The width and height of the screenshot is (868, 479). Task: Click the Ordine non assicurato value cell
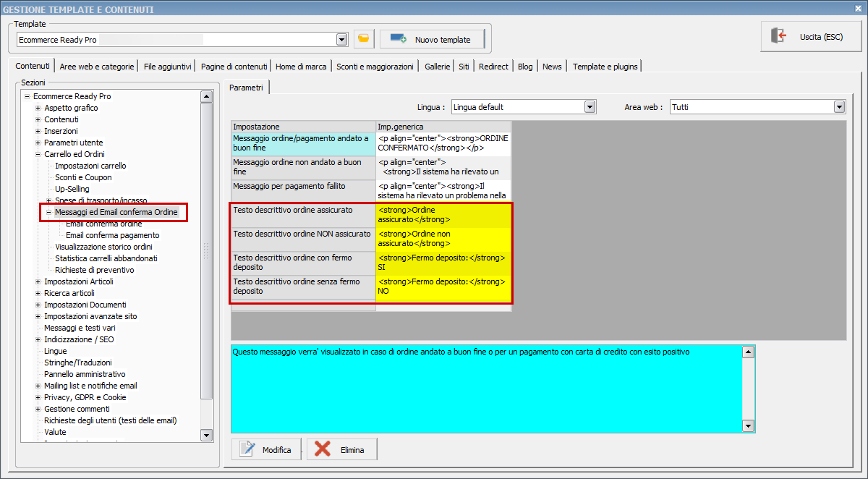[x=443, y=239]
